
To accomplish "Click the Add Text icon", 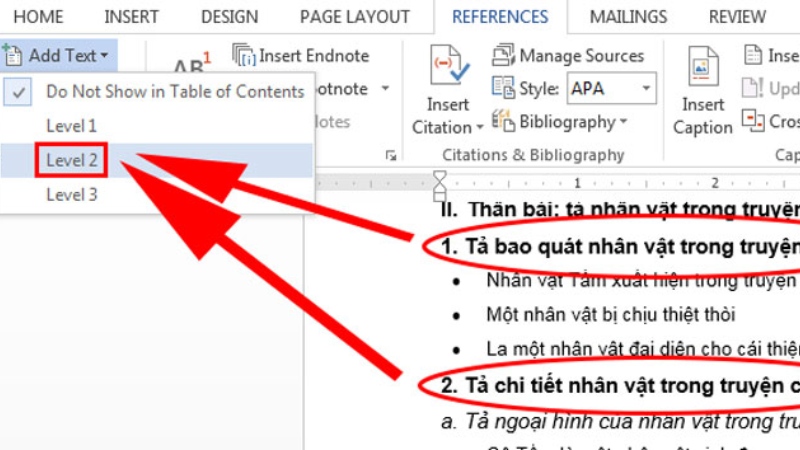I will (13, 55).
